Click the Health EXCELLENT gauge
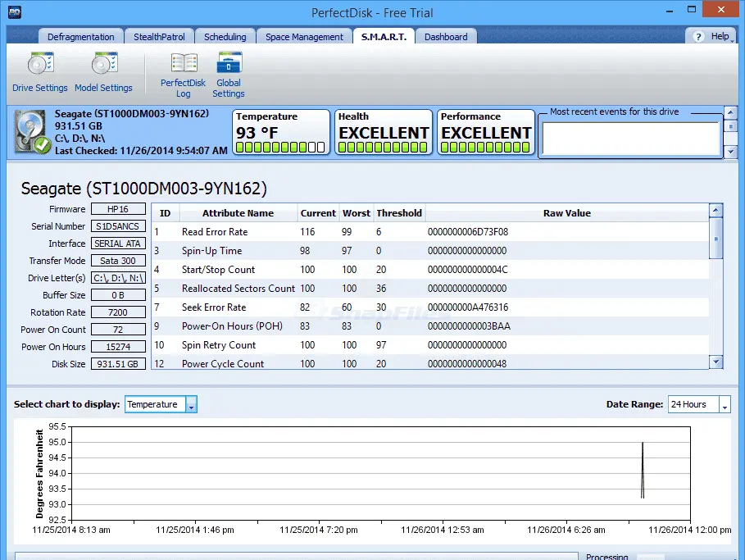The image size is (745, 560). (384, 132)
